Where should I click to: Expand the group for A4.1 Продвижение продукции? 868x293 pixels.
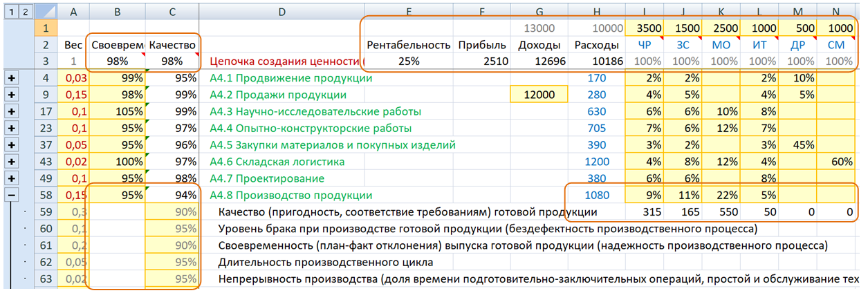pos(12,78)
